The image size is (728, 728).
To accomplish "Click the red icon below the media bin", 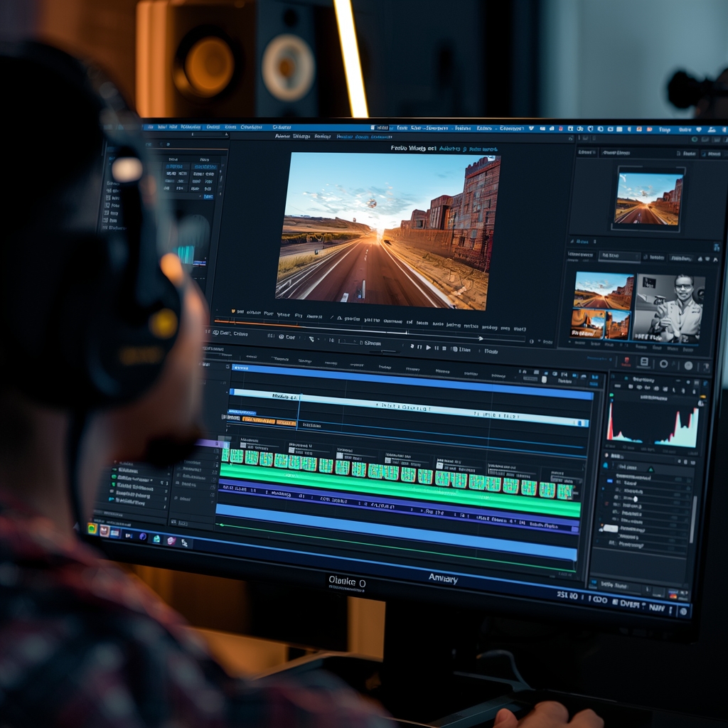I will click(626, 360).
